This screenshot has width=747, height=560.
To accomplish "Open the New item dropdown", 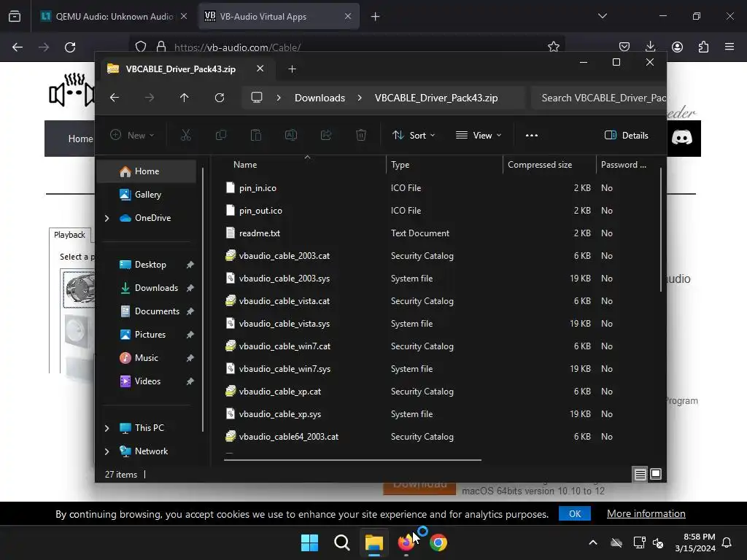I will coord(132,135).
